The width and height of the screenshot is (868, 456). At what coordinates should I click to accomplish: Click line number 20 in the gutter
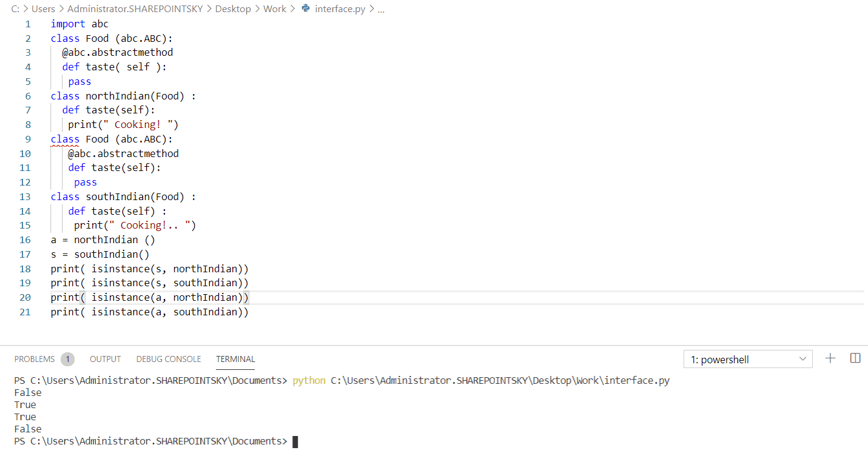25,297
